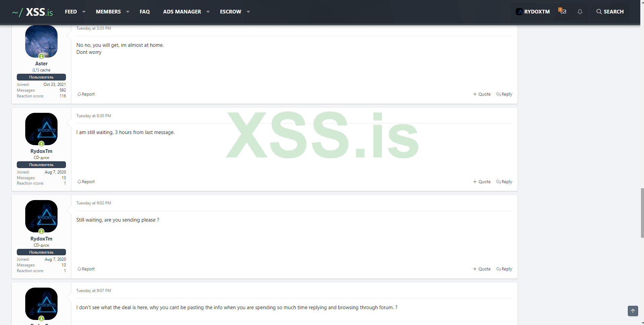Viewport: 644px width, 325px height.
Task: Open the 'Tuesday at 9:07 PM' timestamp
Action: pos(94,291)
